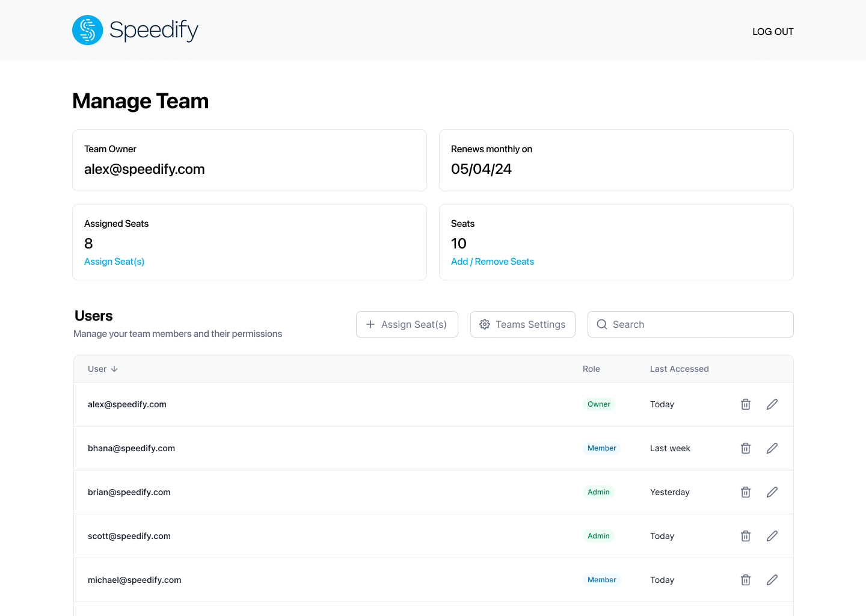Delete user bhana@speedify.com with trash icon

[x=746, y=448]
